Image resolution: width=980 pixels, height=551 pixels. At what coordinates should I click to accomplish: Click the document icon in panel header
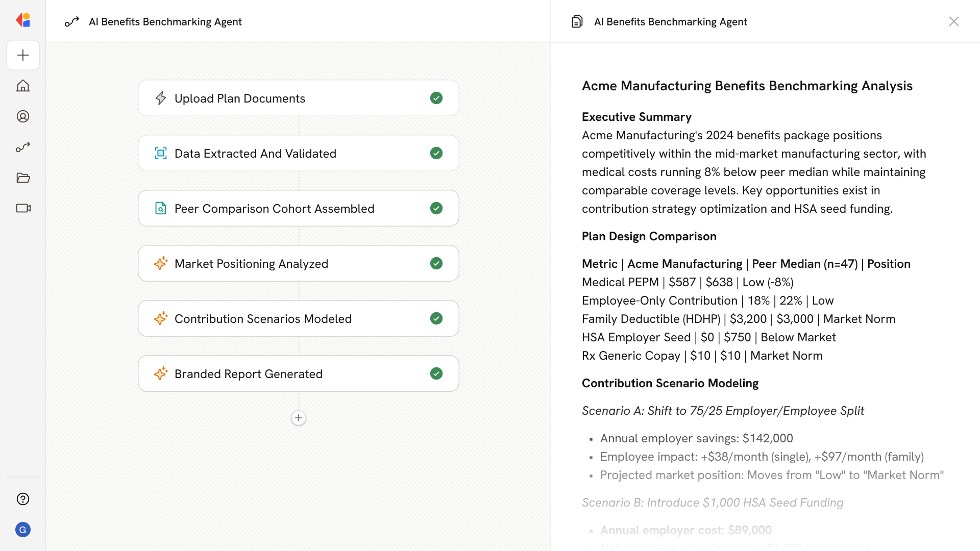point(577,21)
